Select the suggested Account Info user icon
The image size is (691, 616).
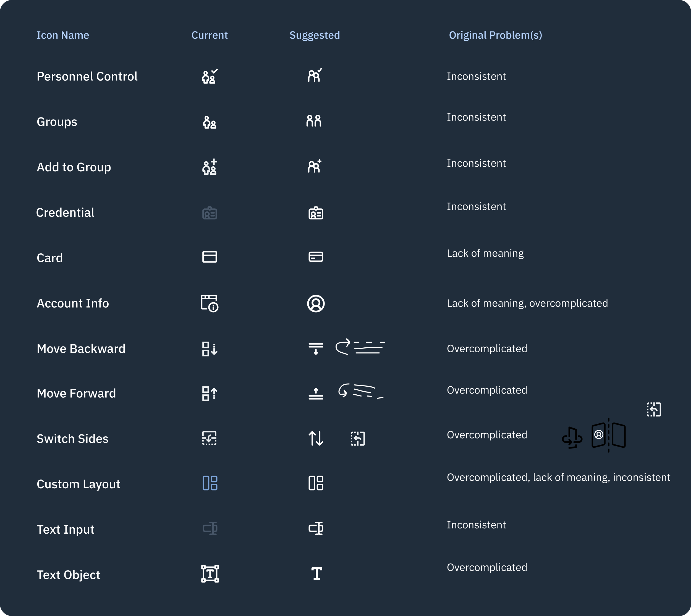[x=316, y=304]
